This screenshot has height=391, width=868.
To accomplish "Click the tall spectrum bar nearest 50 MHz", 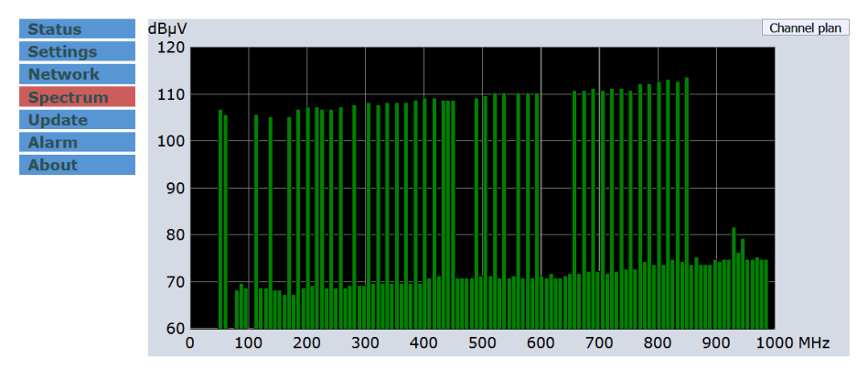I will click(x=220, y=220).
